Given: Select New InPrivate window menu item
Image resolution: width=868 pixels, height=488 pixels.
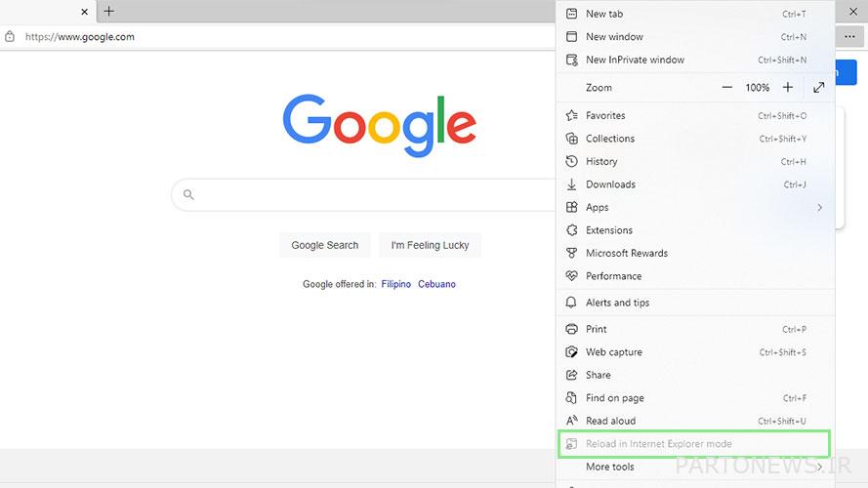Looking at the screenshot, I should coord(635,60).
